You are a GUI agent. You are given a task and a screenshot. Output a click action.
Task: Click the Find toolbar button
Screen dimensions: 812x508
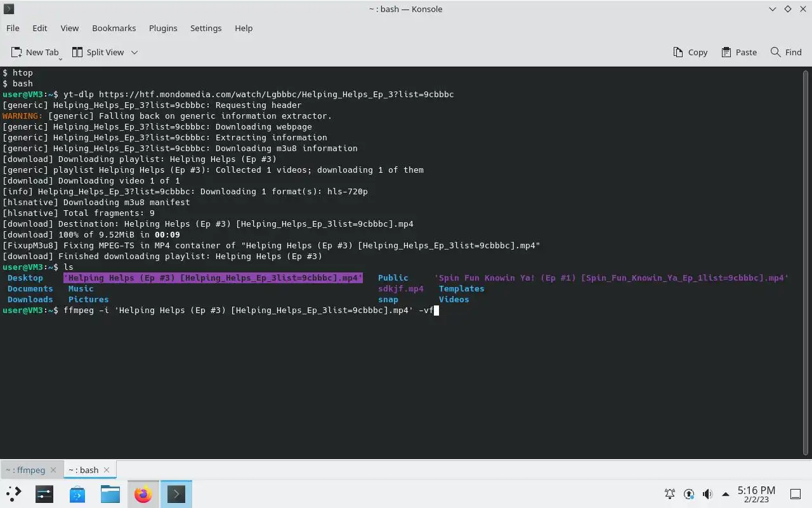[x=786, y=52]
